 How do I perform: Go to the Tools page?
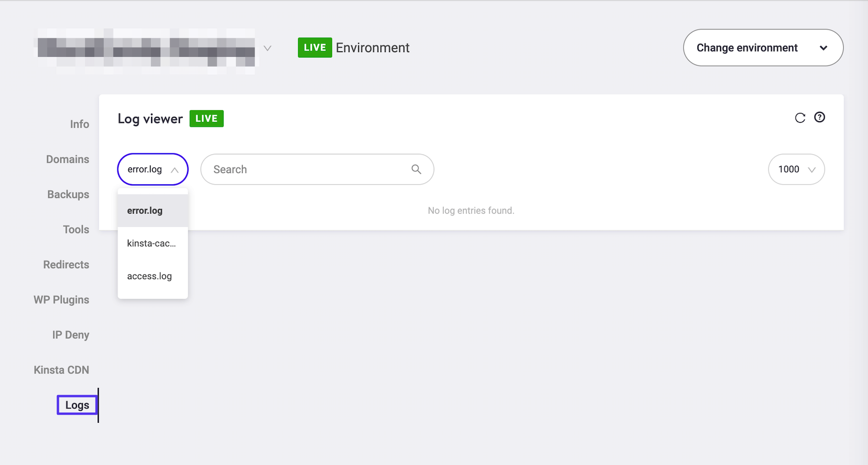(x=76, y=229)
